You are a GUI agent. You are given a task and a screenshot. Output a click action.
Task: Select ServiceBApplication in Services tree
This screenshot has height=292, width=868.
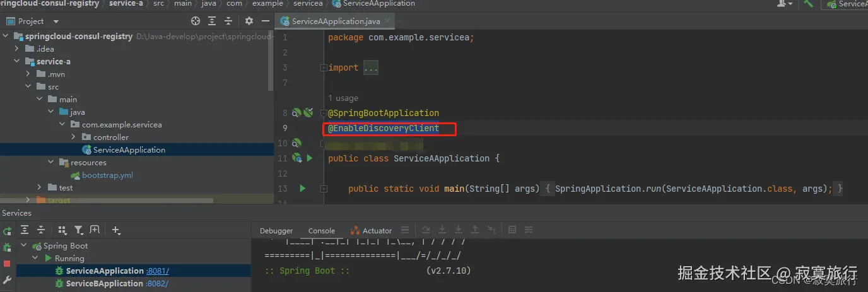[105, 284]
